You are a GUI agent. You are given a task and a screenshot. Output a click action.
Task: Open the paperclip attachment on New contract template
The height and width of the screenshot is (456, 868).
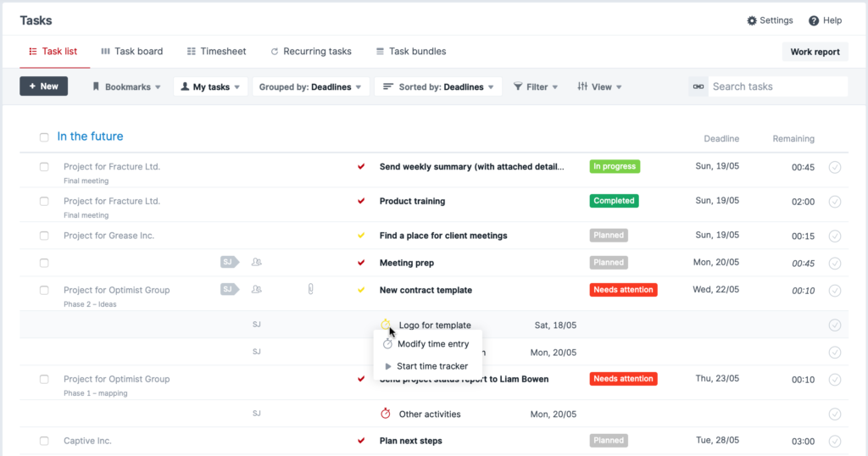[310, 289]
